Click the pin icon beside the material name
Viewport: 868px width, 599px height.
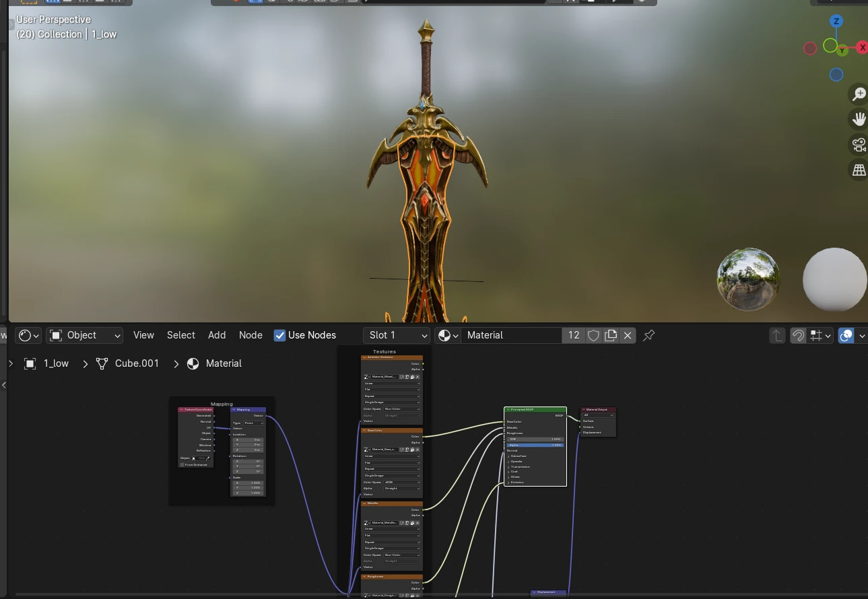point(649,335)
